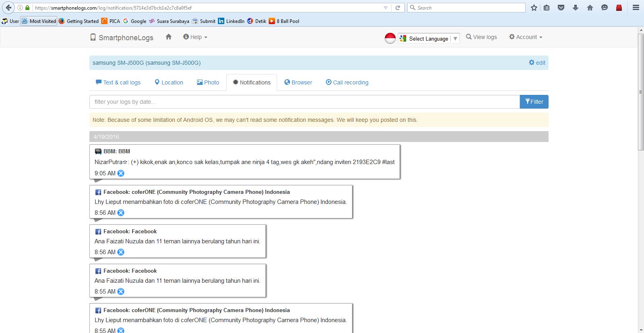Delete the 8:56 AM Facebook birthday notification
The image size is (644, 333).
pyautogui.click(x=121, y=252)
